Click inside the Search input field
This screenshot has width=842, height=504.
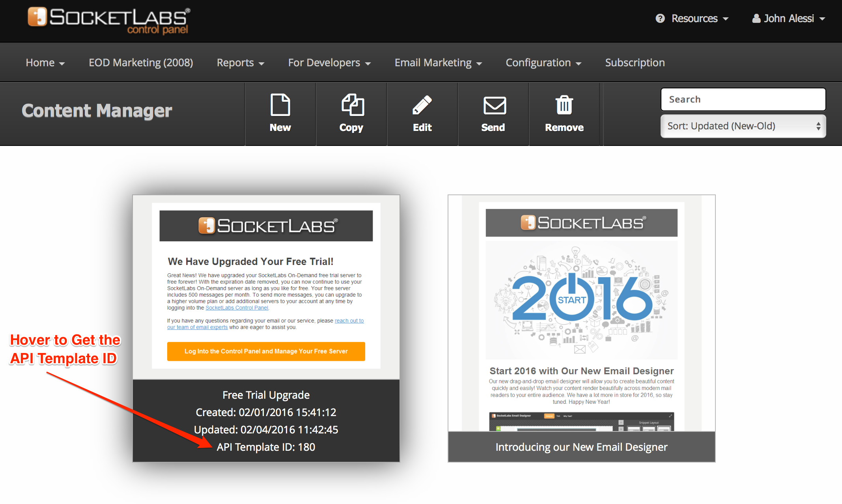pyautogui.click(x=743, y=99)
